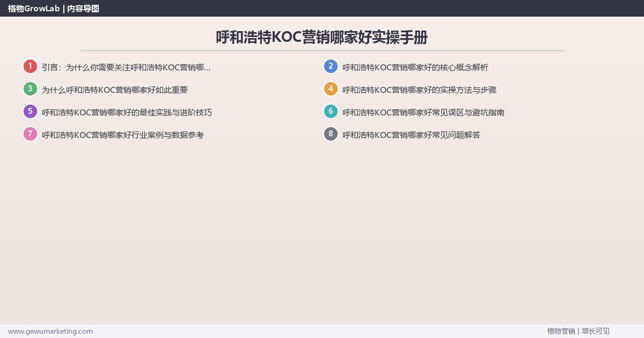The image size is (644, 338).
Task: Click the purple number 5 badge
Action: [30, 112]
